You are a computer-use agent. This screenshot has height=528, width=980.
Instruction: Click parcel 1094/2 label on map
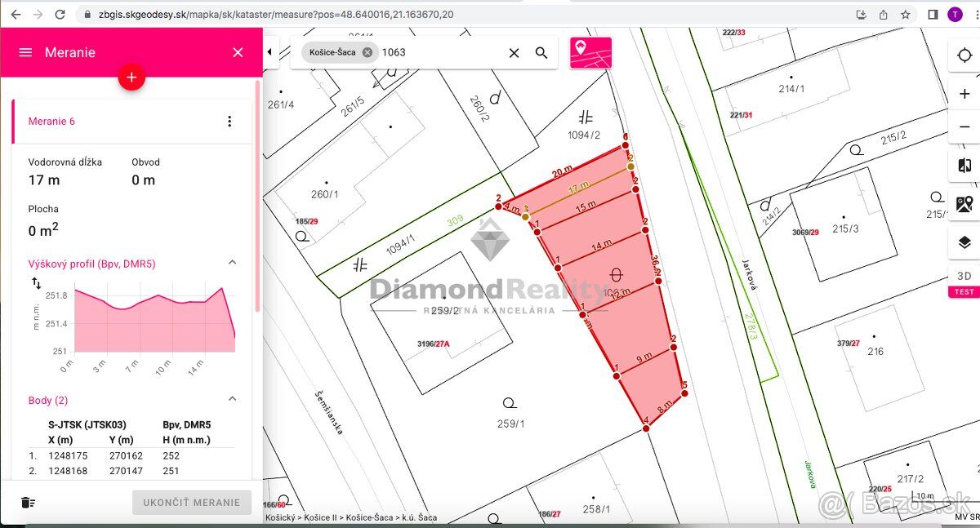pyautogui.click(x=584, y=135)
